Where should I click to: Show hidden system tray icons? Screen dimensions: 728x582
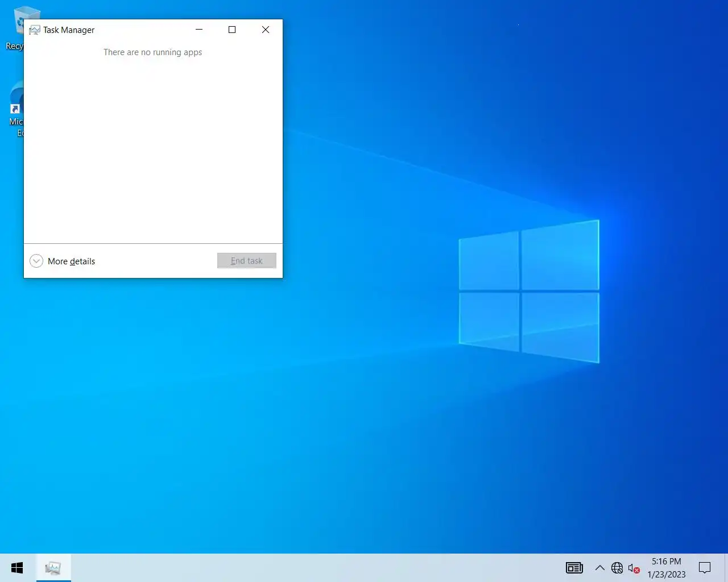point(599,568)
